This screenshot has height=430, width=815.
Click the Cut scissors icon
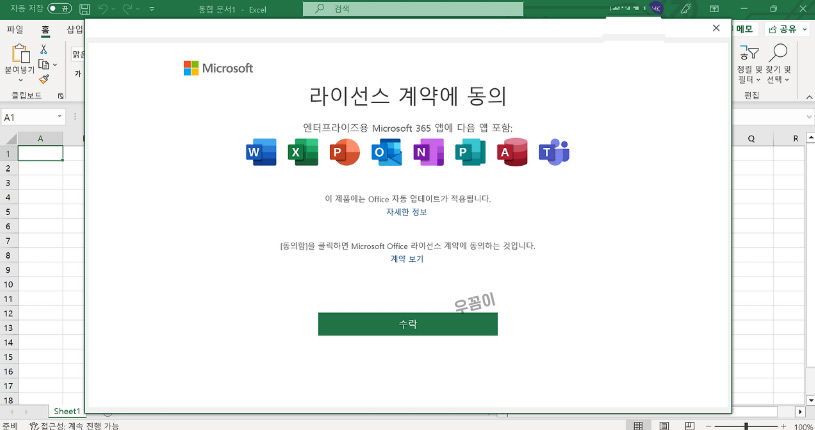(x=44, y=49)
